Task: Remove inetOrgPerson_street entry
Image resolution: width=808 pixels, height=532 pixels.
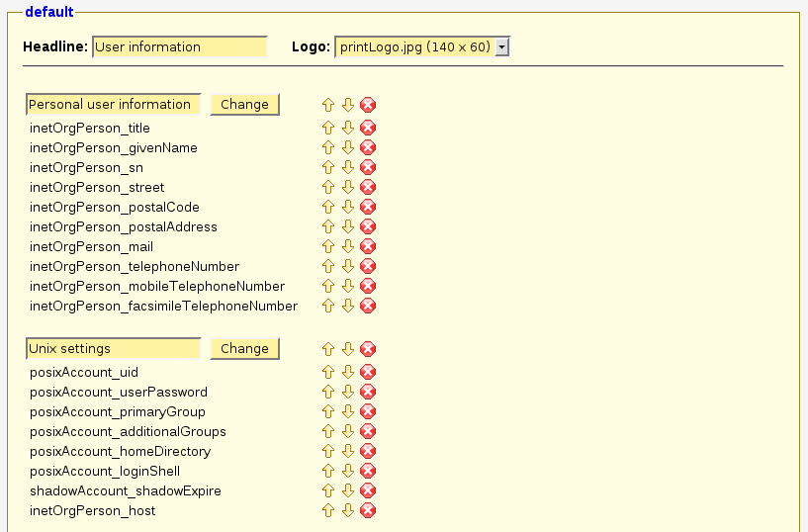Action: tap(368, 187)
